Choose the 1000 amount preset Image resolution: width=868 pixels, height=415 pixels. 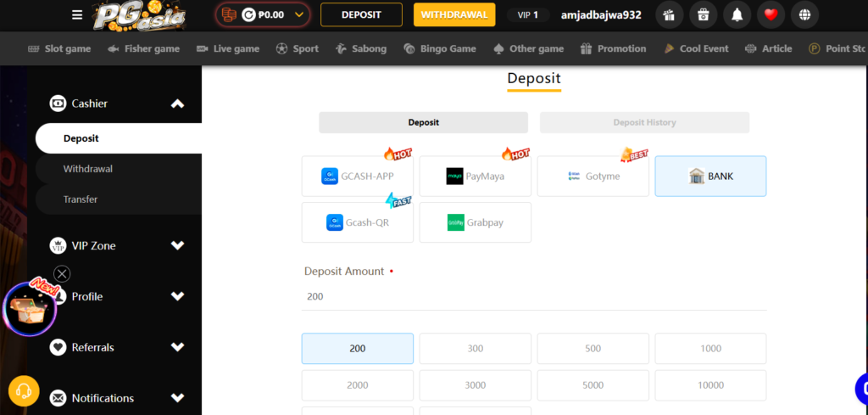[711, 349]
